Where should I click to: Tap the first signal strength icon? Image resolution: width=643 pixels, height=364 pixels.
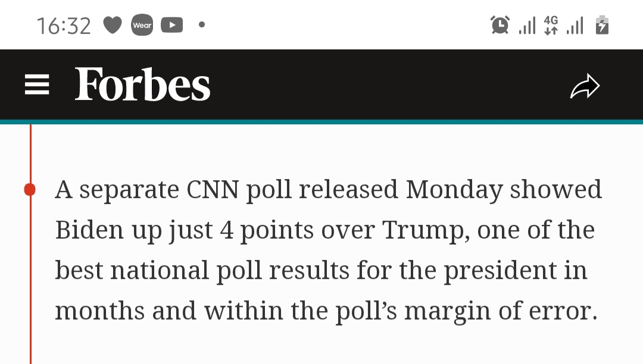coord(527,26)
